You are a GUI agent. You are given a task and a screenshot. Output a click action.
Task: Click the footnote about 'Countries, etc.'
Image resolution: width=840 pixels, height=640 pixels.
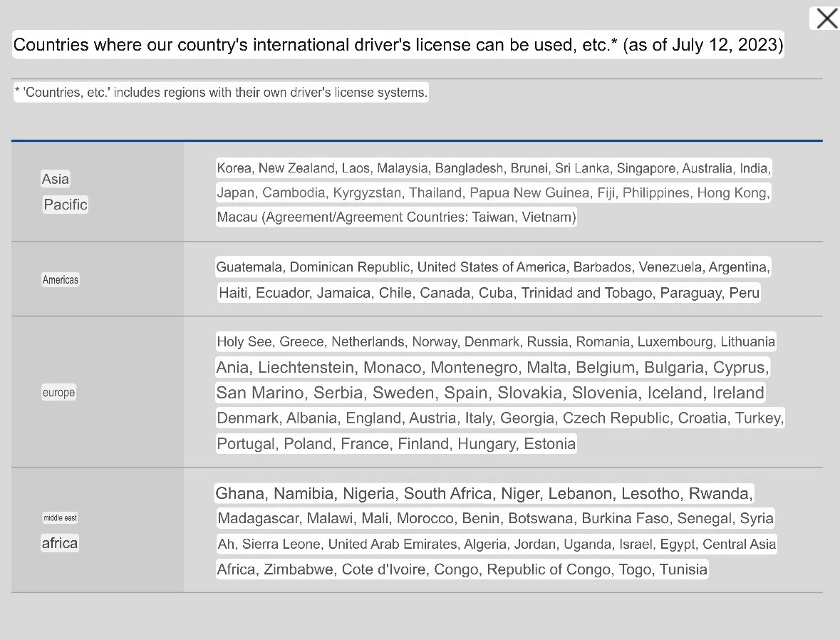tap(221, 92)
